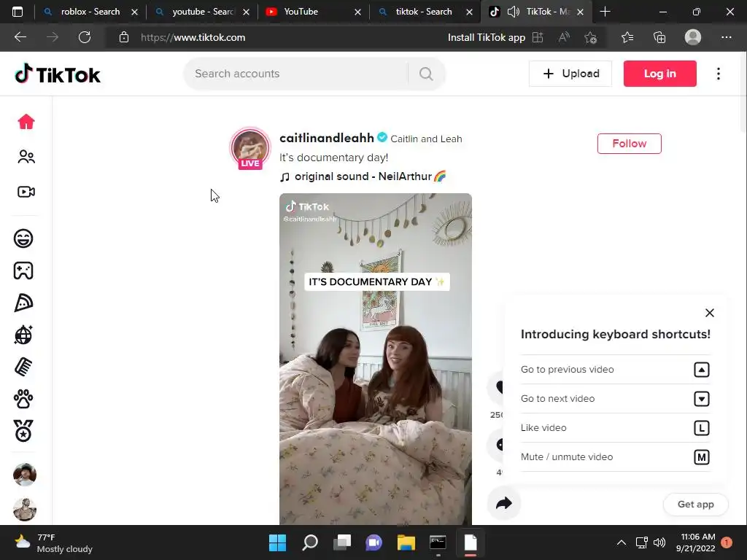Viewport: 747px width, 560px height.
Task: Open the browser profile avatar icon
Action: click(x=693, y=37)
